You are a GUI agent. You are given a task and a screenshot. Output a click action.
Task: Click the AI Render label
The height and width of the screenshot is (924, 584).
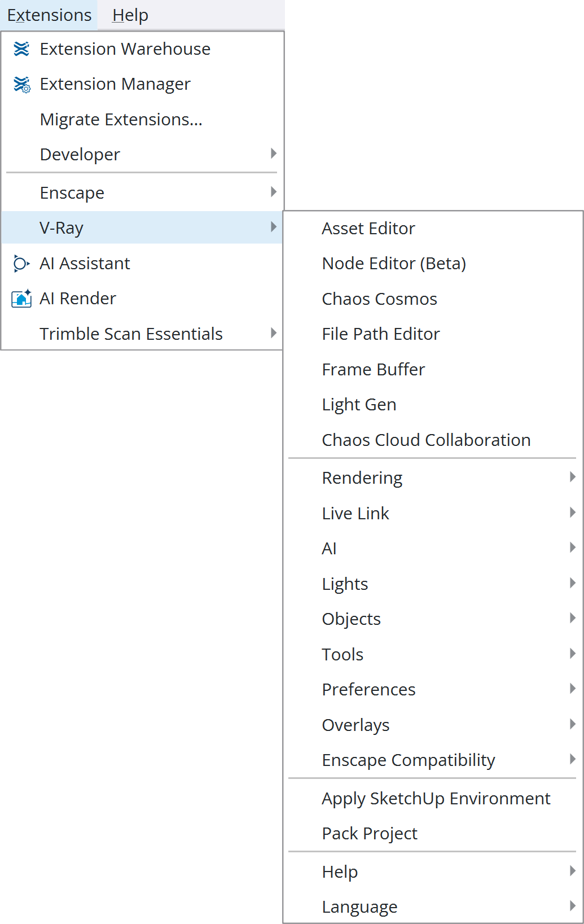coord(78,299)
